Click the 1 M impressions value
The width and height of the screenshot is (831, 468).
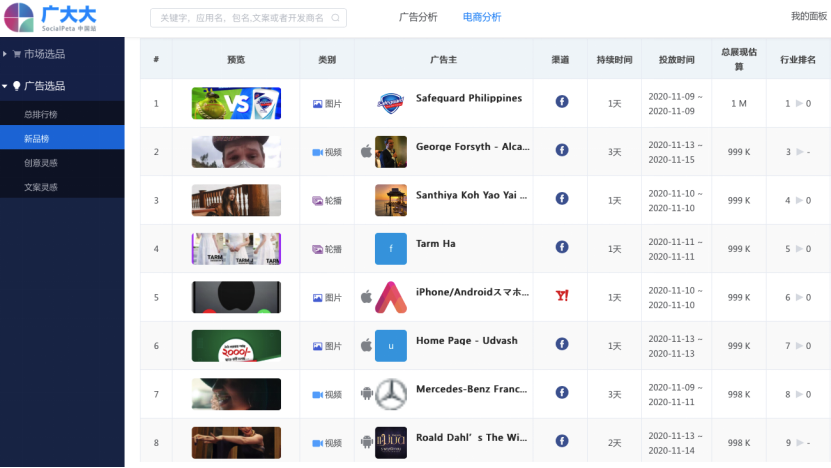click(739, 103)
